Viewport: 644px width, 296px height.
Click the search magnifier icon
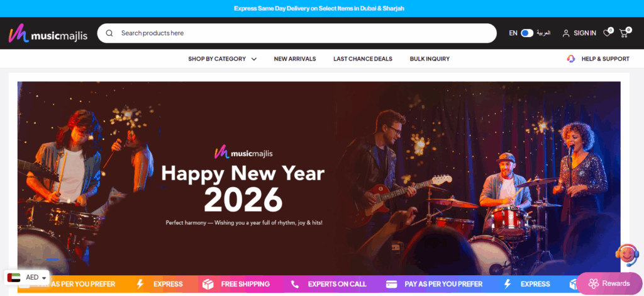pos(109,33)
